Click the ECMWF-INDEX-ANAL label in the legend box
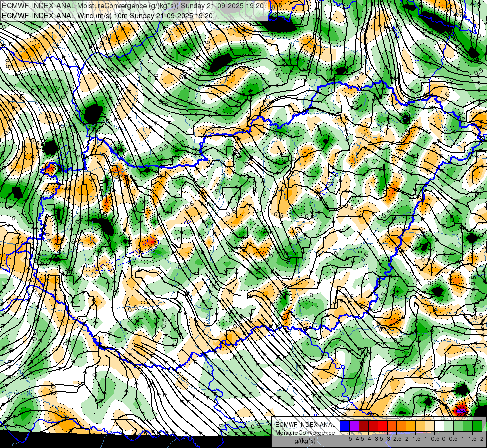Viewport: 487px width, 448px height. pyautogui.click(x=305, y=425)
